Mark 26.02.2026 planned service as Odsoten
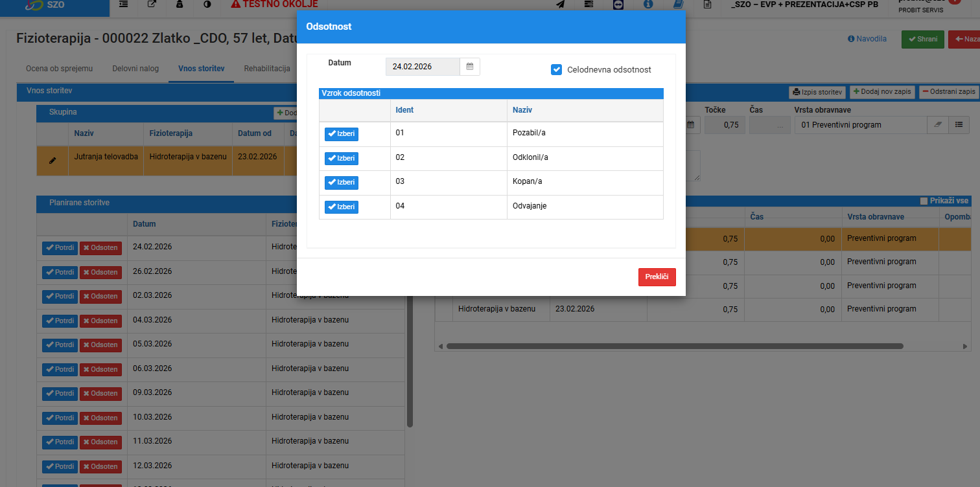Screen dimensions: 980x487 100,272
